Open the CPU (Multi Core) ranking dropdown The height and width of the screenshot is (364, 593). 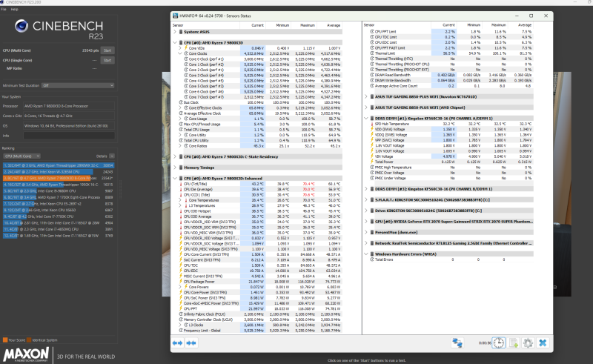tap(21, 156)
